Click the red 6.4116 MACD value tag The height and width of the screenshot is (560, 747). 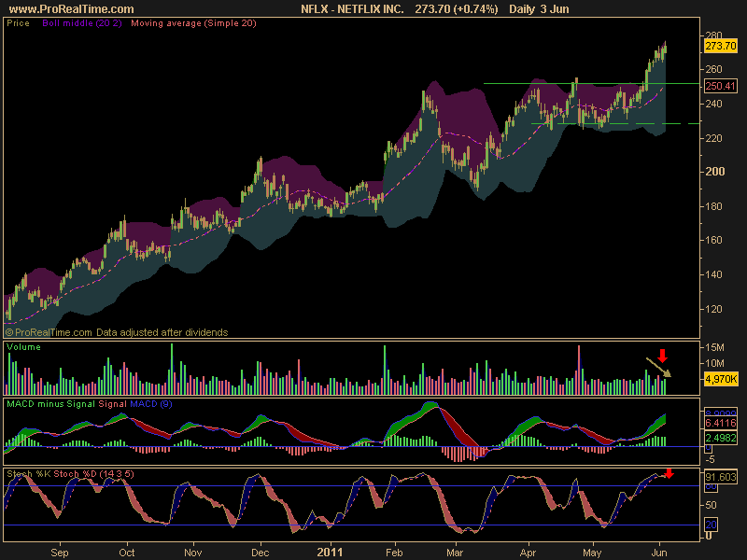click(720, 423)
